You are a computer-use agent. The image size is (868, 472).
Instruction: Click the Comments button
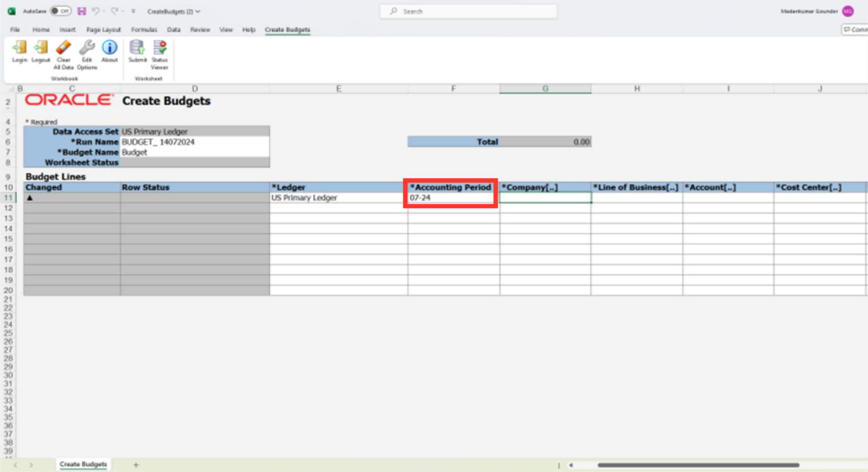click(855, 30)
